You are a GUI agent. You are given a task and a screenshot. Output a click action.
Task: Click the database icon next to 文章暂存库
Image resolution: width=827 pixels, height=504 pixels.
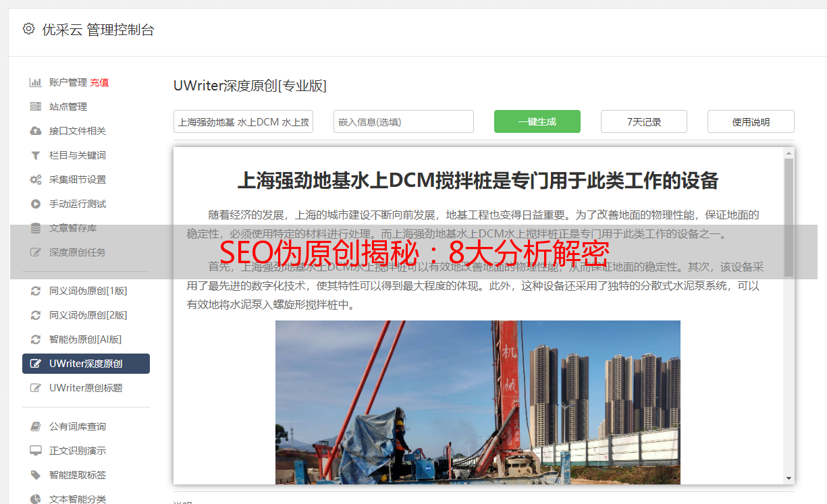point(36,228)
